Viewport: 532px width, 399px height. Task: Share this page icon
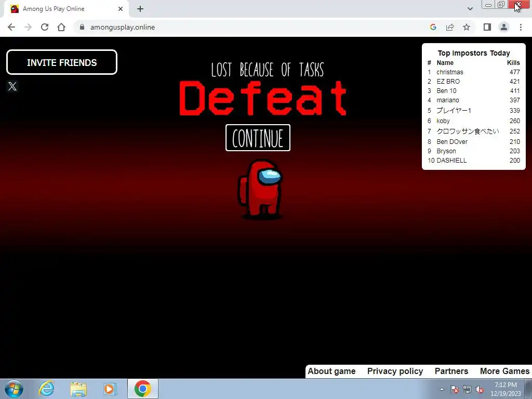(450, 27)
